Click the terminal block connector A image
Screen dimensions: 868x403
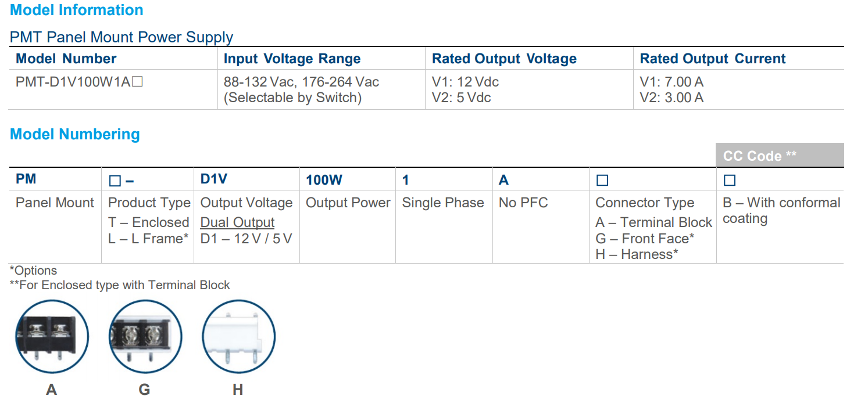pyautogui.click(x=52, y=337)
